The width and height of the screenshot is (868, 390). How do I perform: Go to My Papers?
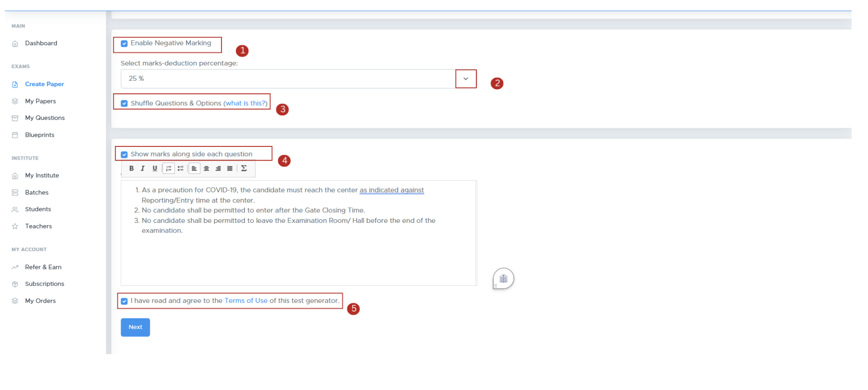pos(41,101)
